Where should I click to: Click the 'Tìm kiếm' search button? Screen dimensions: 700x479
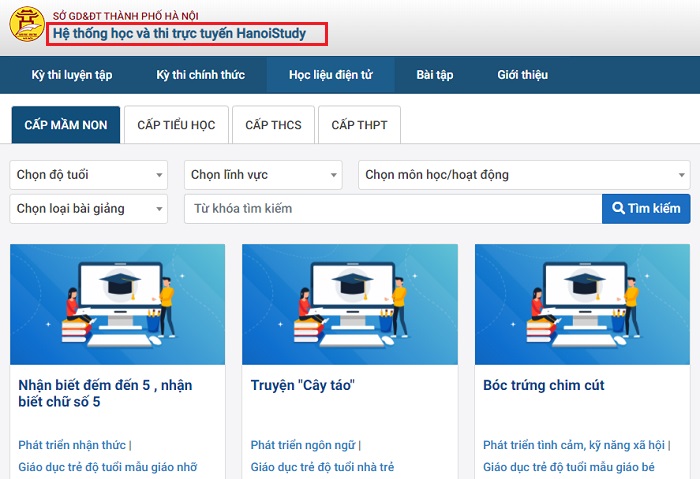[646, 209]
